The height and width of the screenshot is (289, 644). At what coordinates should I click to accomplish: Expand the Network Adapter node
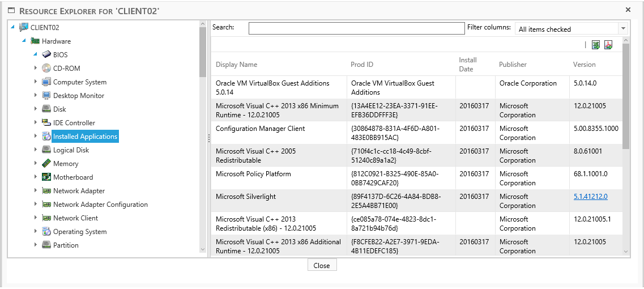[36, 191]
